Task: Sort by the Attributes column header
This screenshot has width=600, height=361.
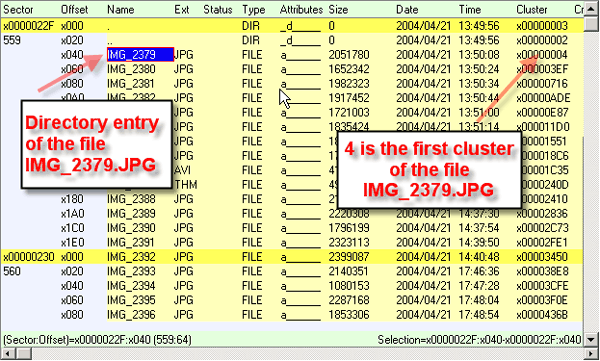Action: (x=301, y=10)
